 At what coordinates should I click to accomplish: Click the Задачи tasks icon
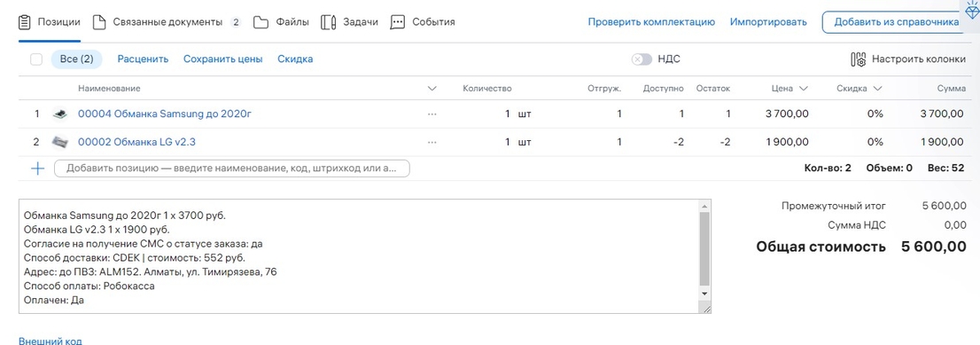328,22
